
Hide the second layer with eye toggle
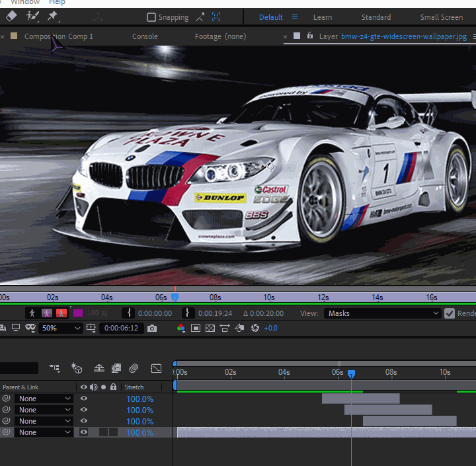(84, 410)
